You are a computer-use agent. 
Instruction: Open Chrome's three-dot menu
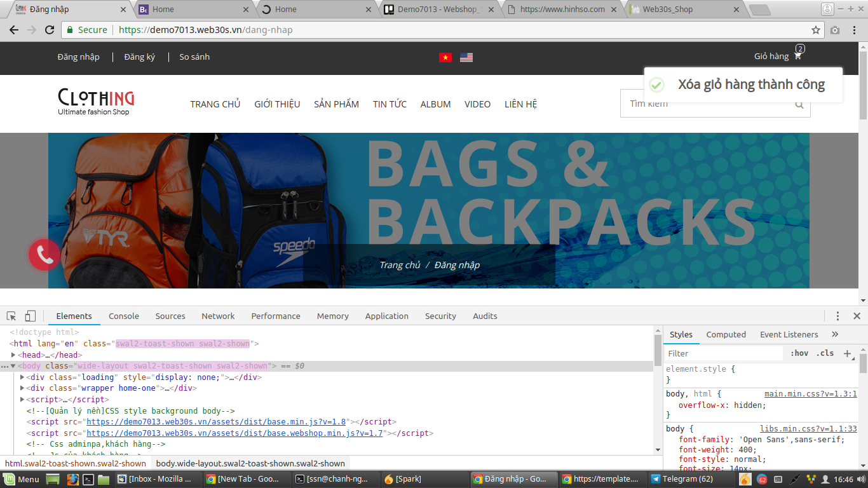coord(855,30)
